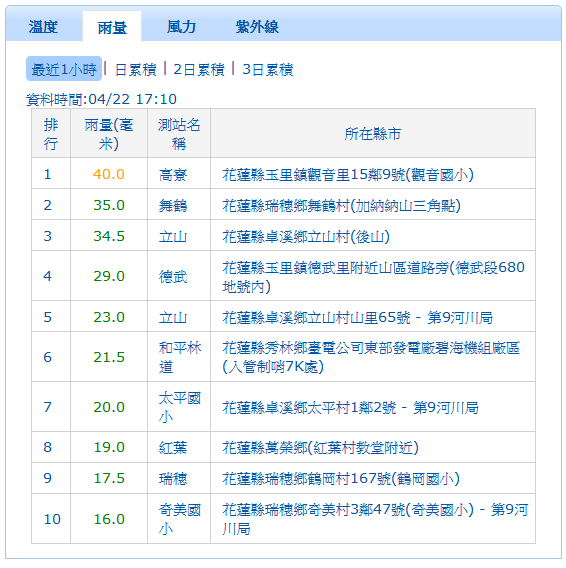This screenshot has height=568, width=566.
Task: Click rank number 2
Action: coord(47,205)
